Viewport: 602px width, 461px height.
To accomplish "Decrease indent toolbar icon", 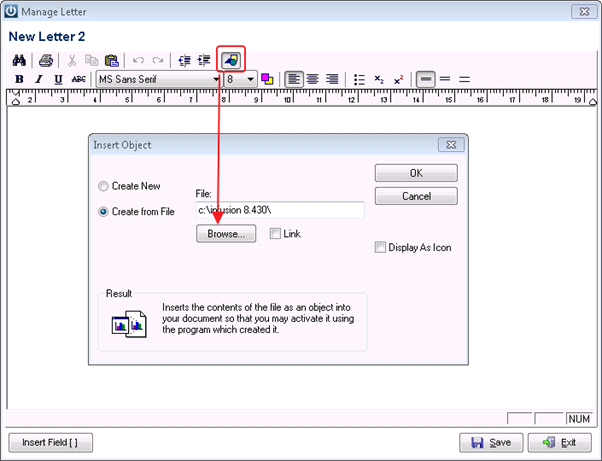I will point(185,60).
